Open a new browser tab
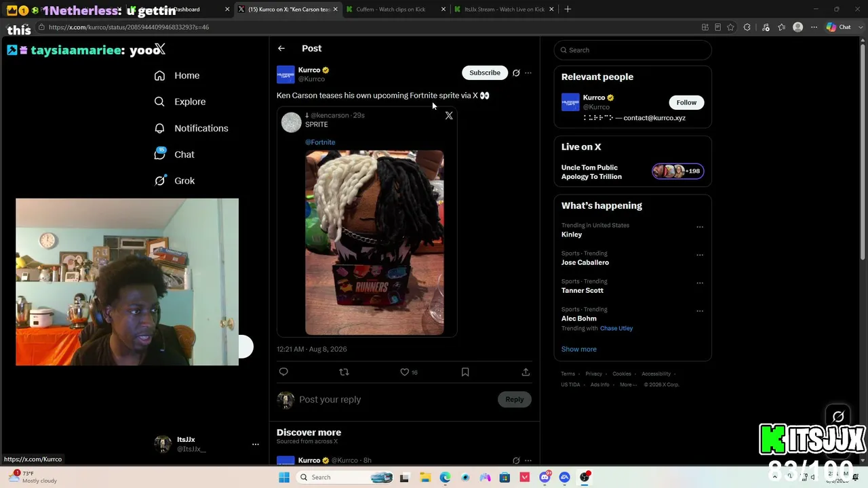This screenshot has height=488, width=868. pos(568,9)
